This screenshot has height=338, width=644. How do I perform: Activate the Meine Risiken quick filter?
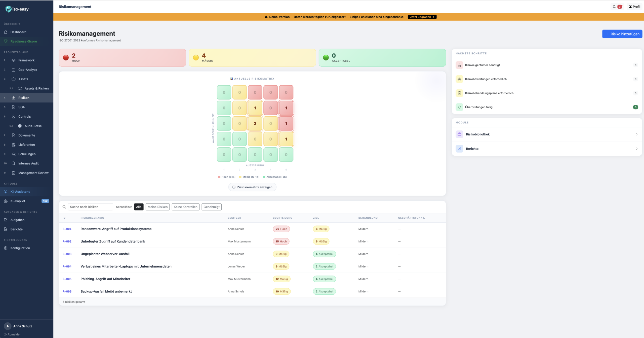pos(157,207)
